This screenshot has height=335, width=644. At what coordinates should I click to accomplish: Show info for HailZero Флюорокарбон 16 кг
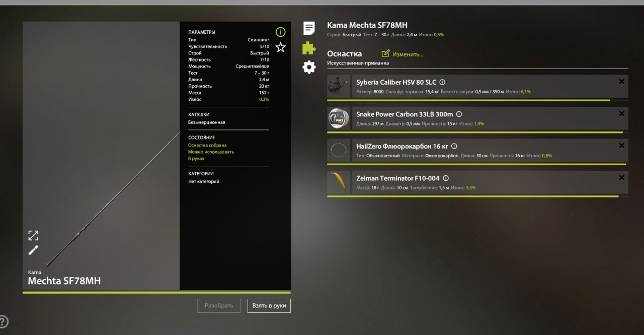point(454,146)
